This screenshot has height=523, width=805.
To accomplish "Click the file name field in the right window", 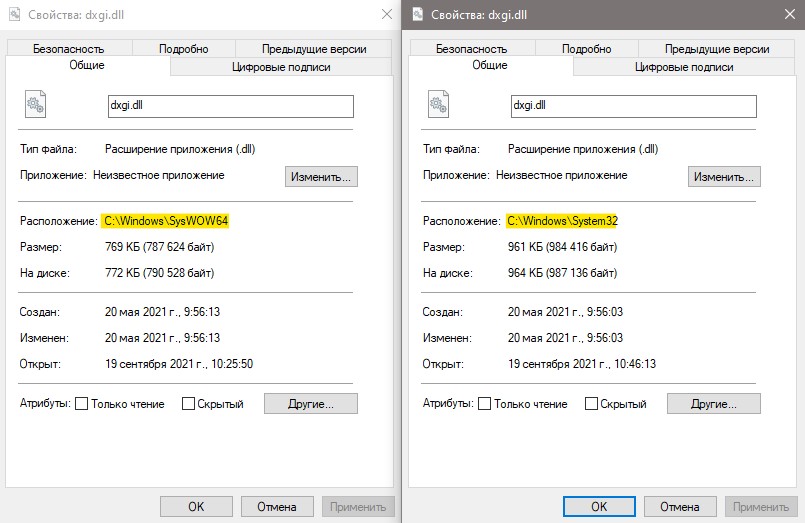I will point(634,106).
